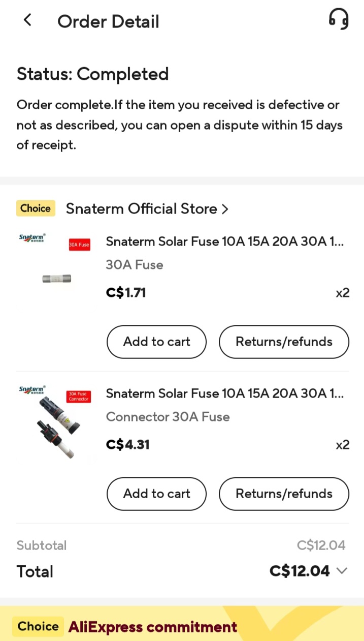Open customer support headset icon
Image resolution: width=364 pixels, height=641 pixels.
(339, 20)
